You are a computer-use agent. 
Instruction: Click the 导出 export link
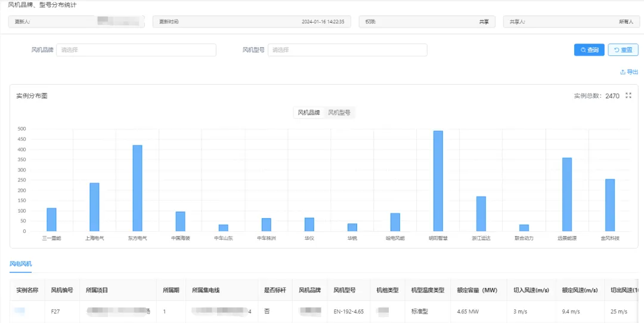[629, 72]
